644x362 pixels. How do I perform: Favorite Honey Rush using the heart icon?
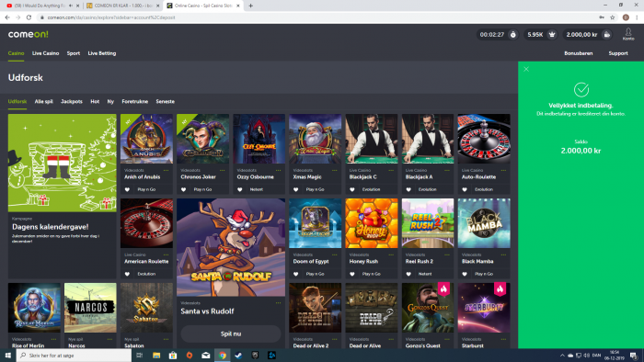point(352,274)
